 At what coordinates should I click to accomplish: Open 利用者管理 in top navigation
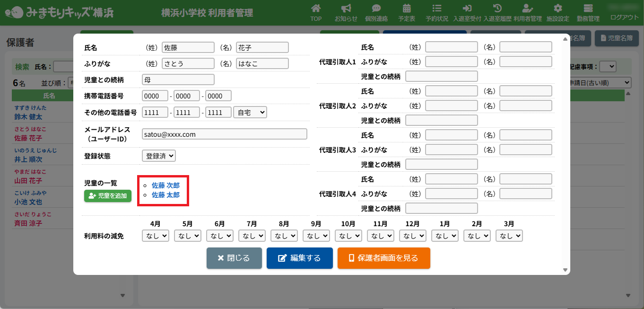coord(528,12)
